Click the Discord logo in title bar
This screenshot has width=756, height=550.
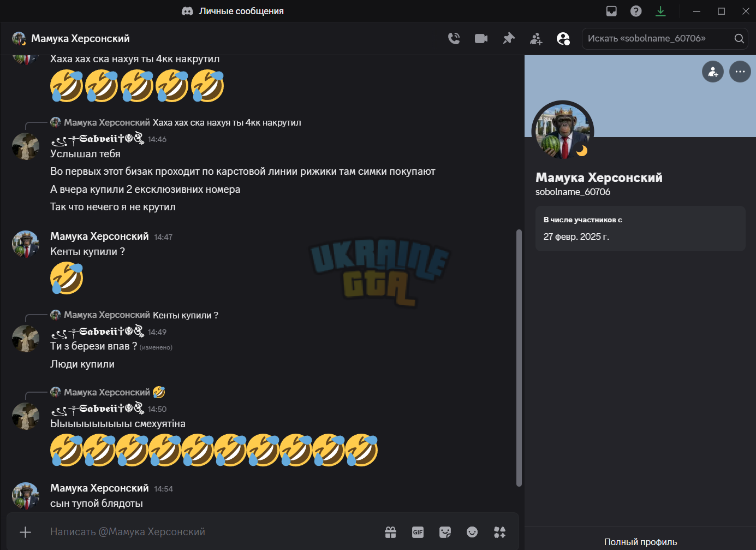187,11
